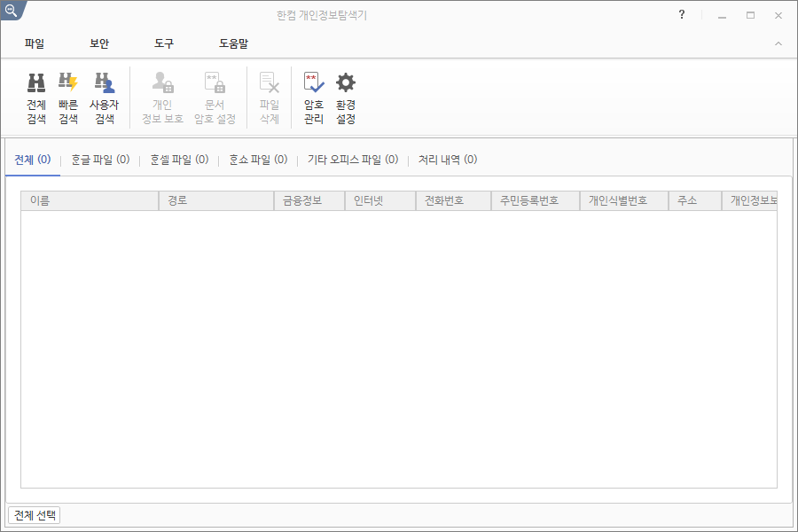The height and width of the screenshot is (532, 798).
Task: Switch to 처리 내역 (0) tab
Action: (448, 160)
